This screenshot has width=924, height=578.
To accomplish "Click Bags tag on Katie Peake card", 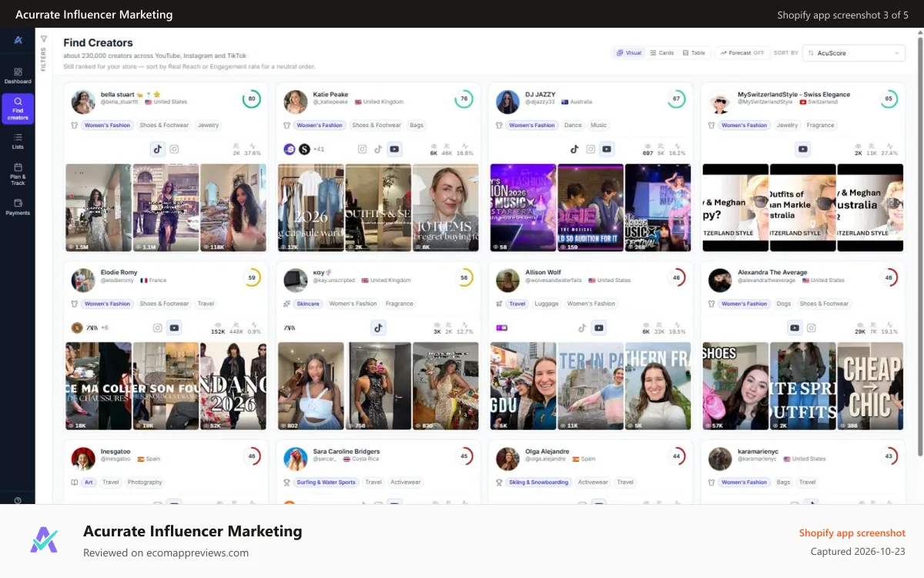I will click(x=417, y=125).
